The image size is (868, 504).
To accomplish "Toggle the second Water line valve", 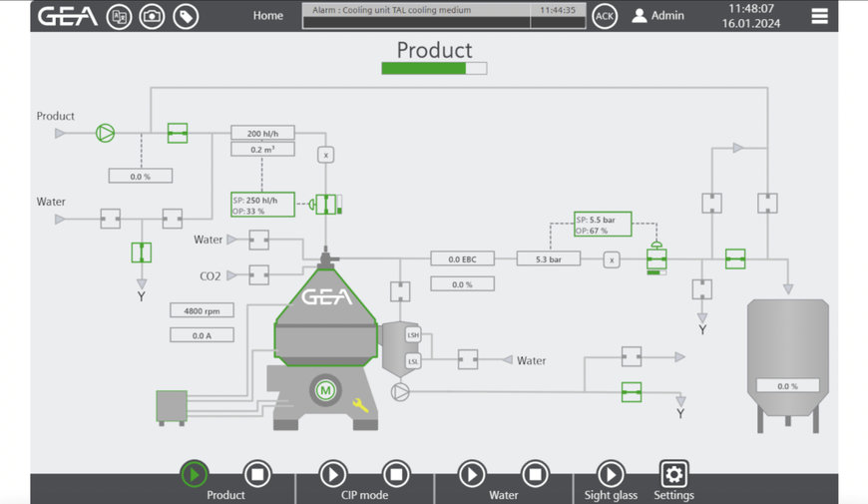I will pyautogui.click(x=173, y=219).
